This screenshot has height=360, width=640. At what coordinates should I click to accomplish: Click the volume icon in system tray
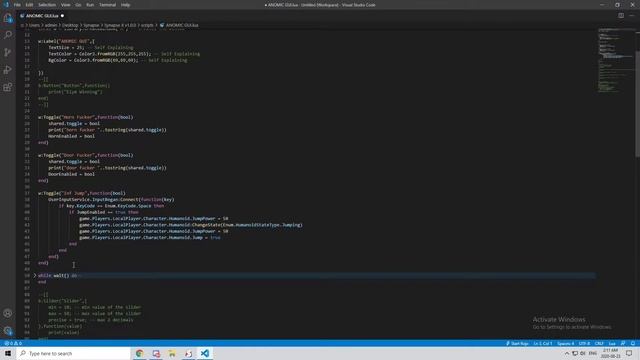583,353
